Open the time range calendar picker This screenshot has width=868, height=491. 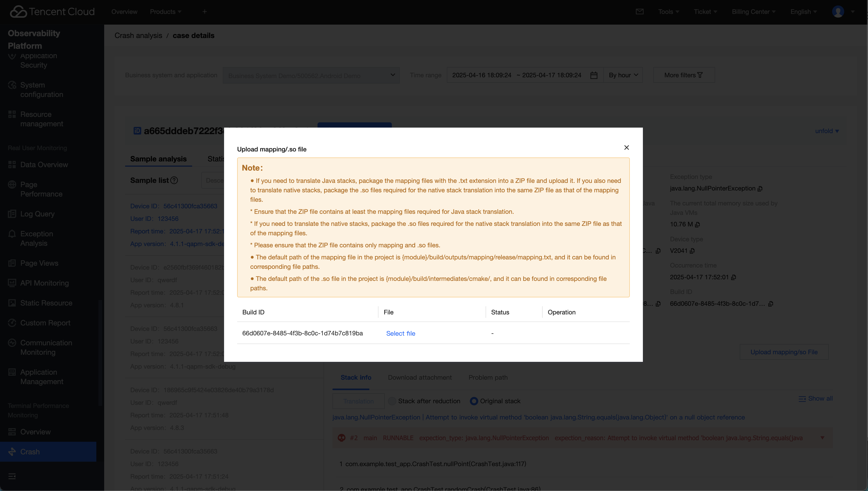pyautogui.click(x=594, y=75)
